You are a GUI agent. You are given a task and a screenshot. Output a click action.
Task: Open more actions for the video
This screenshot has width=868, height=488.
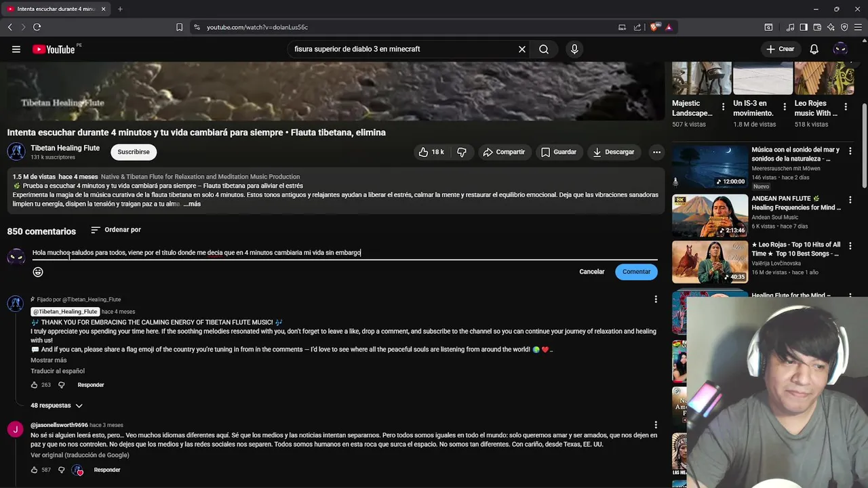(x=656, y=152)
